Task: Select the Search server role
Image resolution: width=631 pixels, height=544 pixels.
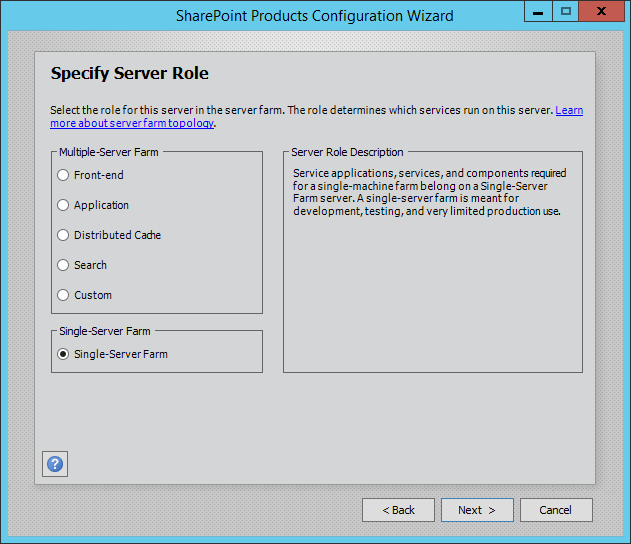Action: point(64,265)
